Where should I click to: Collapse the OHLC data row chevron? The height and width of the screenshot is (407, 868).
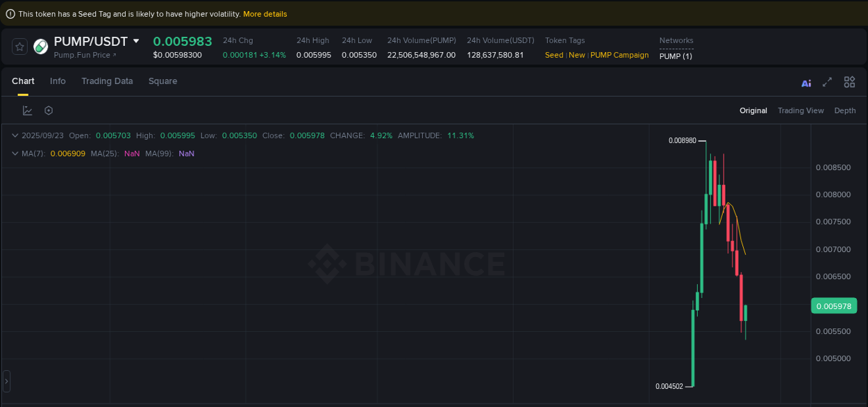(15, 135)
